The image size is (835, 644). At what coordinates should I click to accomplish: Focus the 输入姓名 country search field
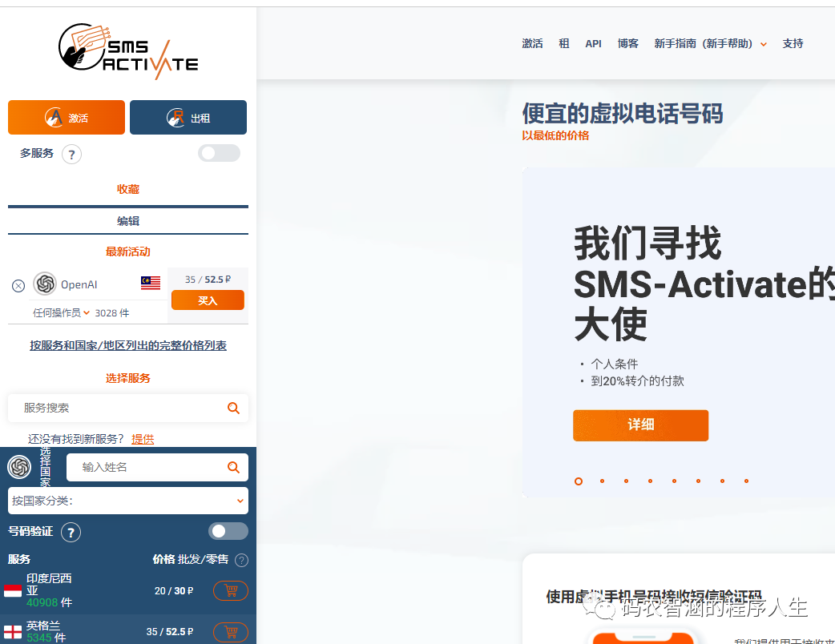click(157, 467)
